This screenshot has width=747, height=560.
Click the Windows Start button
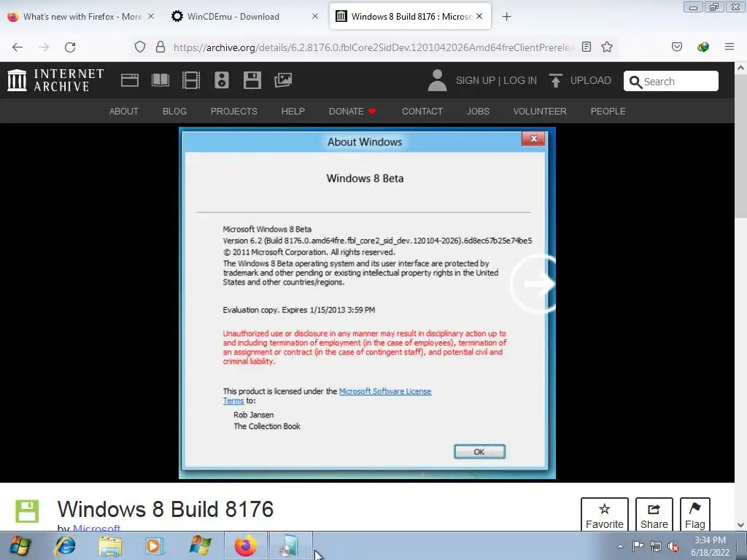click(20, 545)
